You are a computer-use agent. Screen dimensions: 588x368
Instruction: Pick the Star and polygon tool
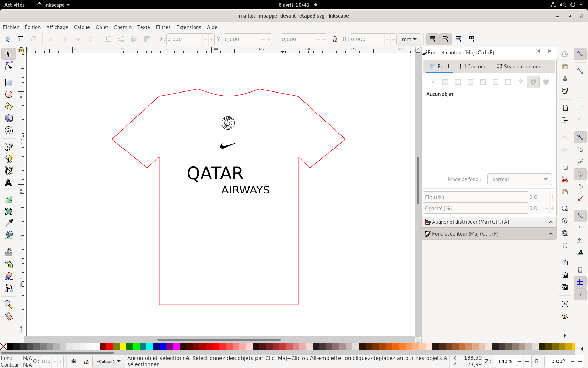point(9,106)
